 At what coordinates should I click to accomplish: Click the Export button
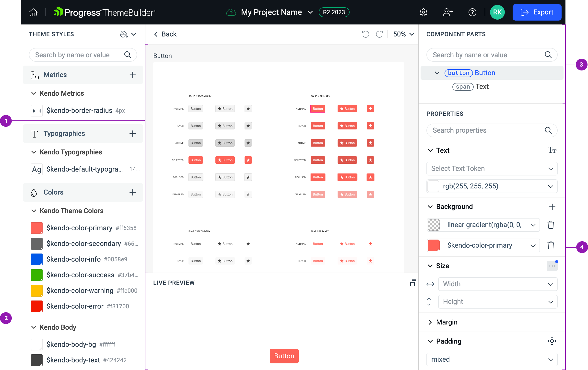pos(537,12)
